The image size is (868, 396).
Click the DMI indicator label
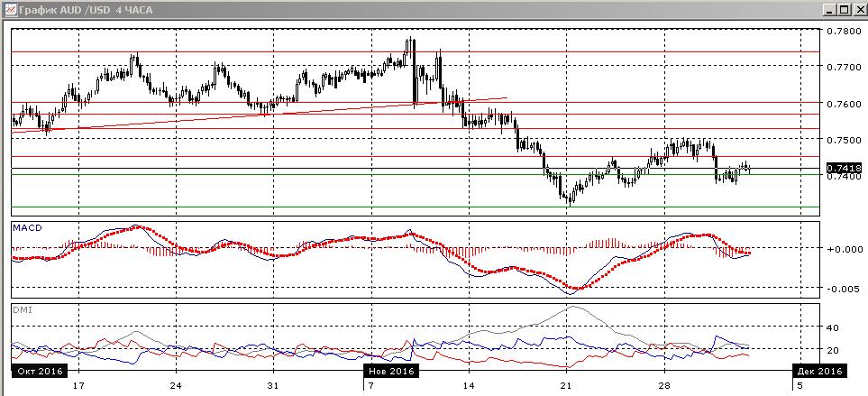point(23,310)
